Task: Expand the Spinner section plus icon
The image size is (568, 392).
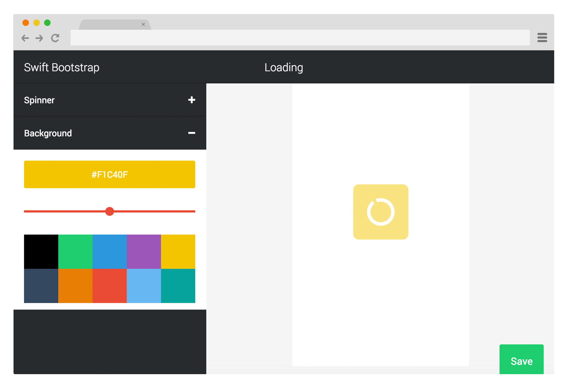Action: coord(191,100)
